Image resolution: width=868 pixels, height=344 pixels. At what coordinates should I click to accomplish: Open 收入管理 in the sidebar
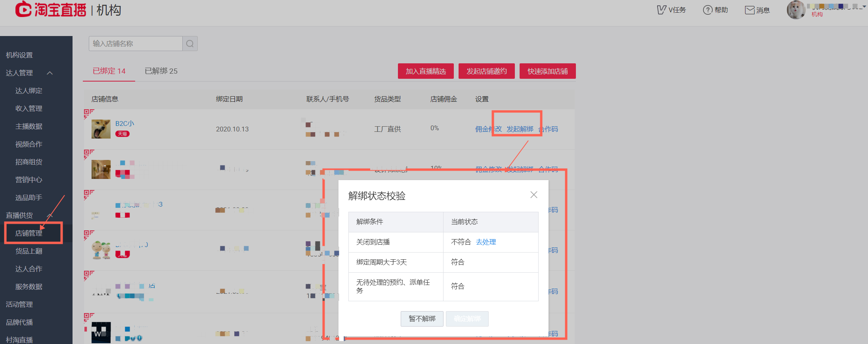point(29,108)
